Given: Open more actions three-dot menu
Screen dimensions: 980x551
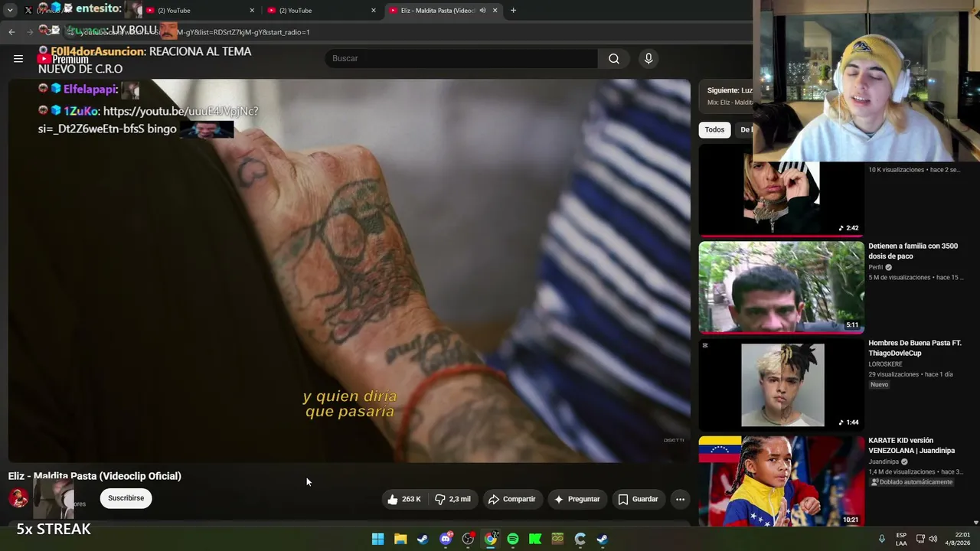Looking at the screenshot, I should tap(680, 499).
